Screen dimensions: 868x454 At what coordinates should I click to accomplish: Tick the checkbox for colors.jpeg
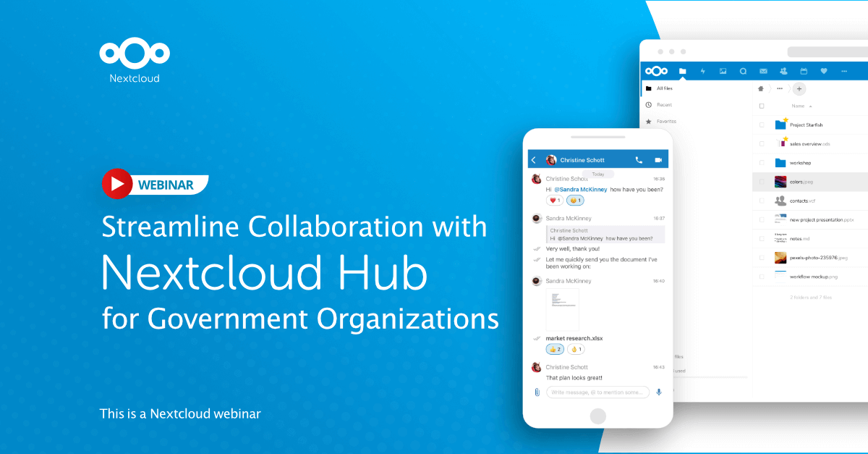click(x=761, y=182)
